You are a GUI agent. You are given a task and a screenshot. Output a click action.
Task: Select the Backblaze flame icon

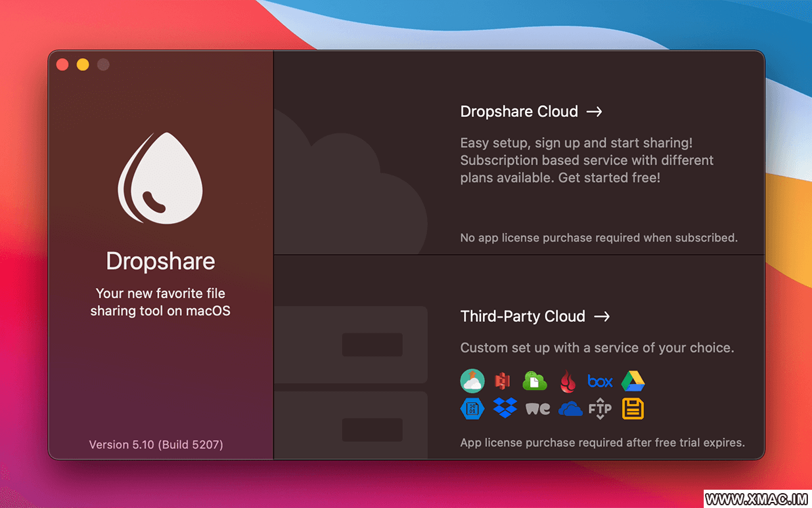(x=567, y=382)
